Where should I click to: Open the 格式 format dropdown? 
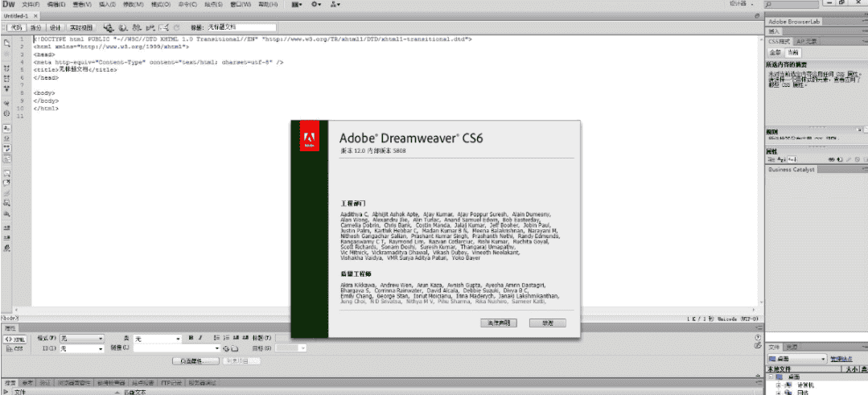82,339
